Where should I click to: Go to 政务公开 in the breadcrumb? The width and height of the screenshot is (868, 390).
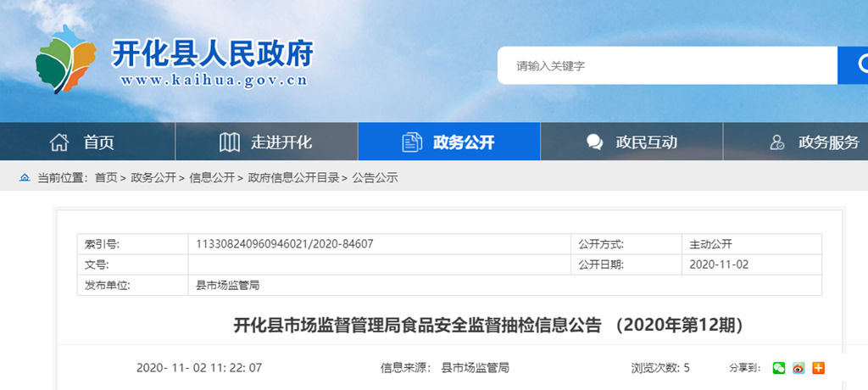pos(153,178)
